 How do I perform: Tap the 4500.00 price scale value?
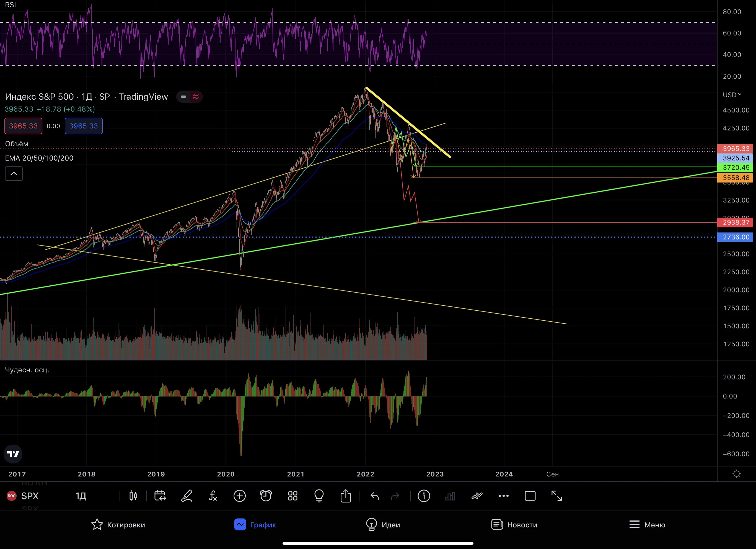pos(736,110)
